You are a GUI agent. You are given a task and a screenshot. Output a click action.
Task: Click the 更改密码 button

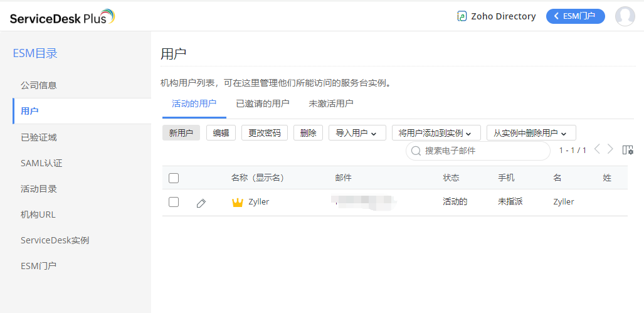coord(264,133)
